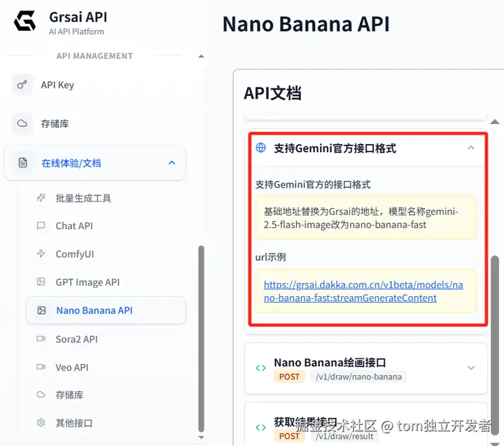
Task: Click the globe icon in Gemini section header
Action: pyautogui.click(x=260, y=148)
